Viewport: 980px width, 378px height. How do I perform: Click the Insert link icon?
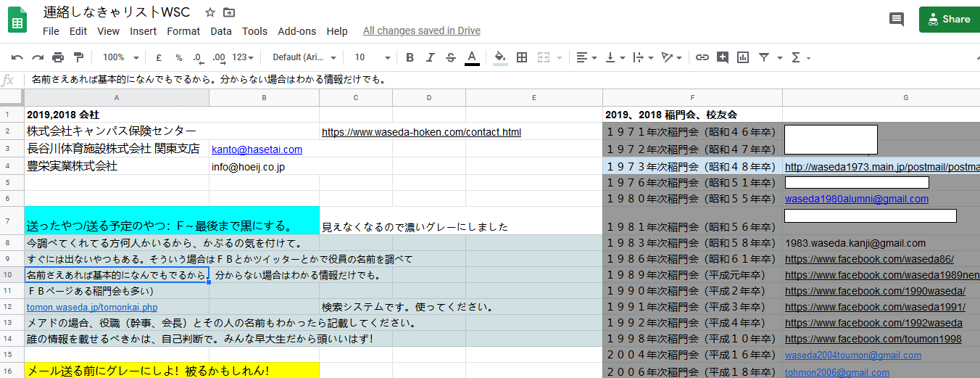(702, 57)
